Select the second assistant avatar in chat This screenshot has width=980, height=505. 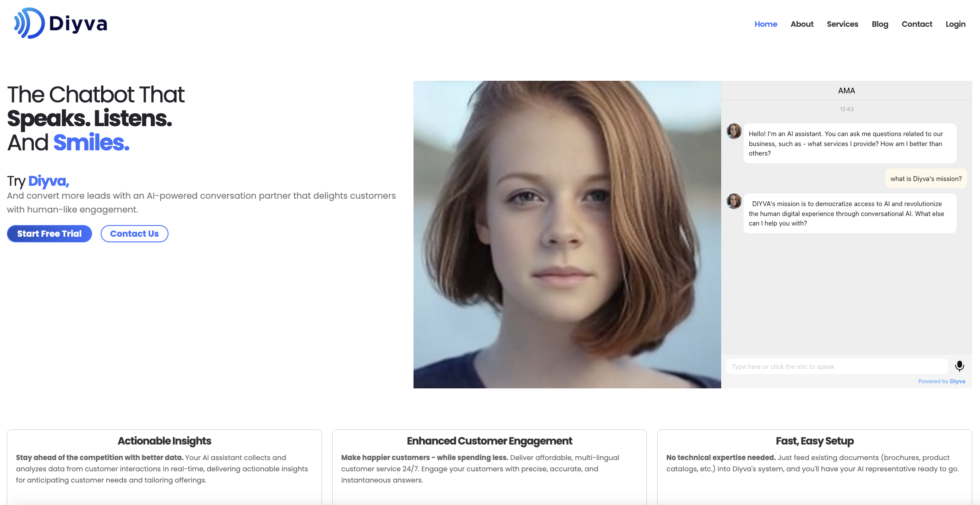point(734,201)
